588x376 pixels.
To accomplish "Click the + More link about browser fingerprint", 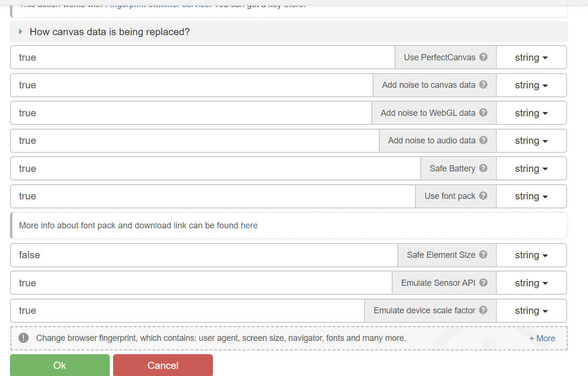I will click(541, 338).
